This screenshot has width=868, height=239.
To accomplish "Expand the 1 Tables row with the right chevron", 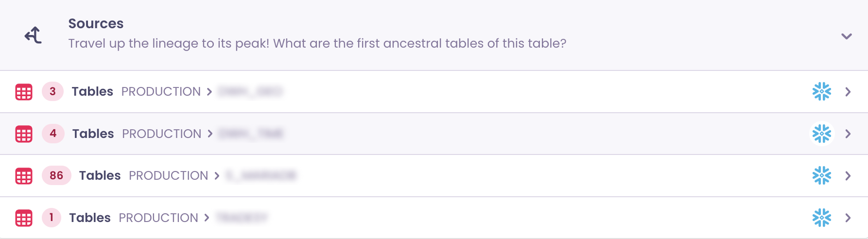I will [848, 218].
